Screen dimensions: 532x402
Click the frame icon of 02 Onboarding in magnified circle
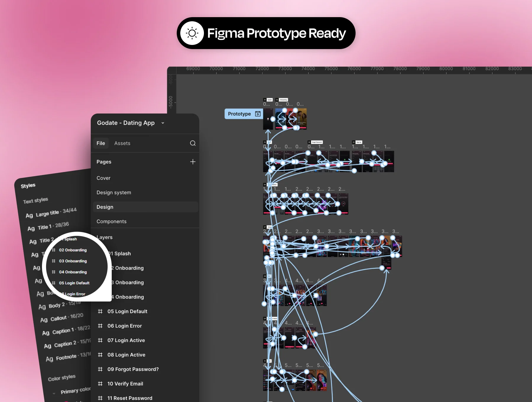[53, 250]
